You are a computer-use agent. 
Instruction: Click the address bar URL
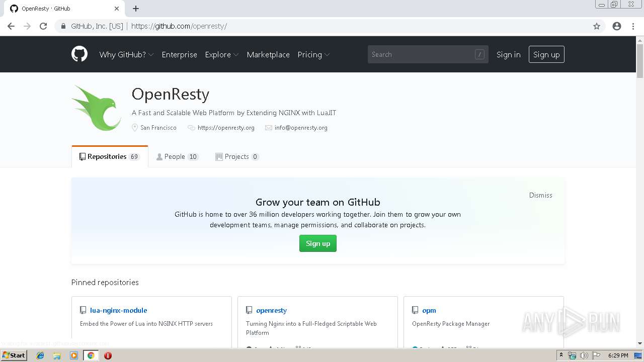pos(179,26)
